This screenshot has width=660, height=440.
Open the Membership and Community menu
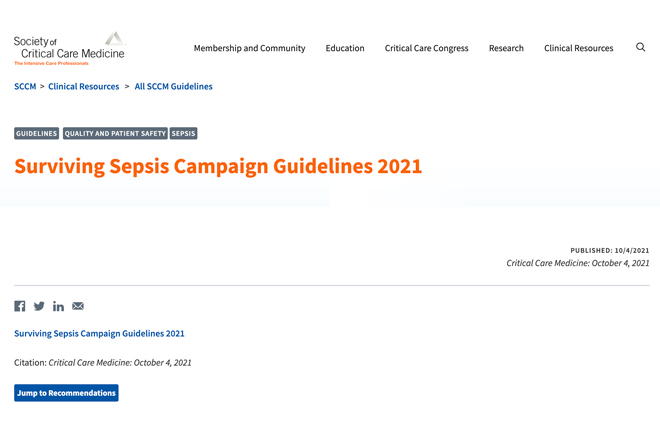(250, 48)
